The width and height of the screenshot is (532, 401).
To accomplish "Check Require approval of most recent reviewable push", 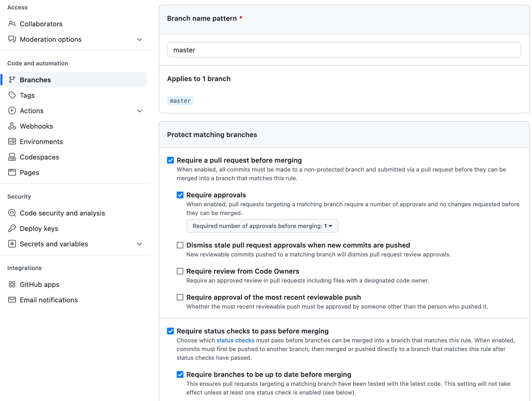I will 180,297.
